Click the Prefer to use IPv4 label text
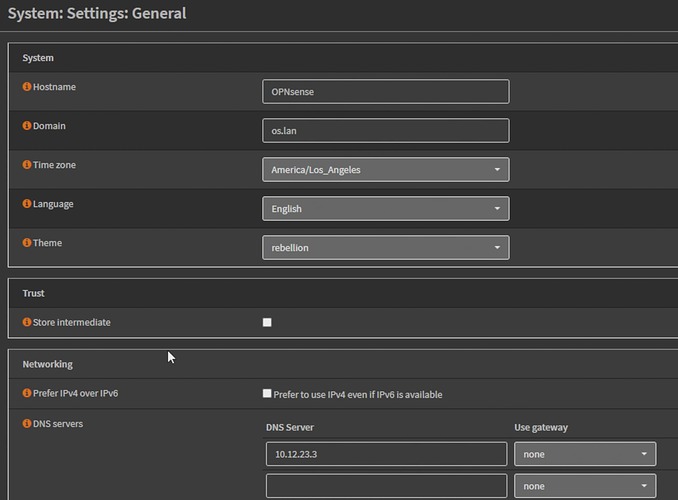678x500 pixels. tap(358, 395)
